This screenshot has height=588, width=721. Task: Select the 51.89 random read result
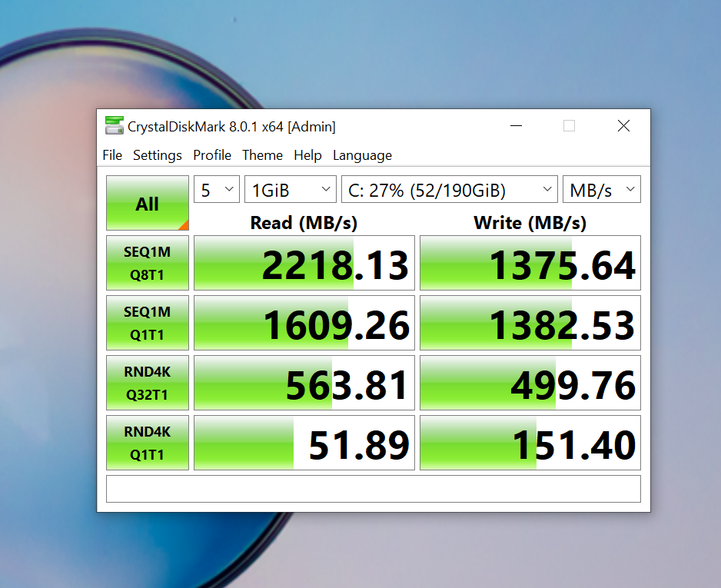(304, 443)
